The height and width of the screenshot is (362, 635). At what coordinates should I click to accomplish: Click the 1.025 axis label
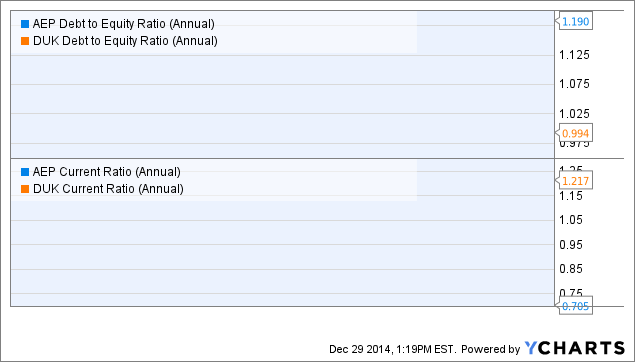click(574, 113)
